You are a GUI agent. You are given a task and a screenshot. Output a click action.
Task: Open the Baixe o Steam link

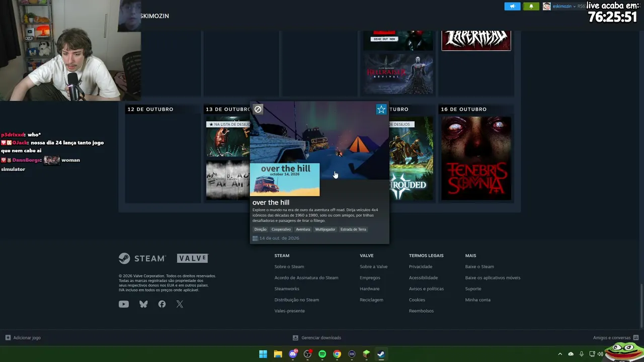click(x=479, y=266)
